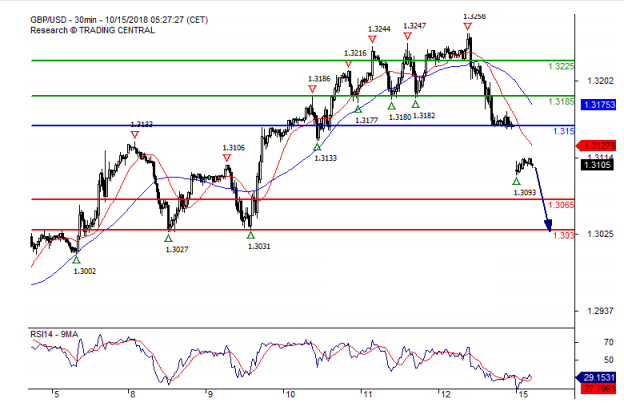Screen dimensions: 624x417
Task: Click the green triangle at the 1.3093 low
Action: pyautogui.click(x=517, y=181)
